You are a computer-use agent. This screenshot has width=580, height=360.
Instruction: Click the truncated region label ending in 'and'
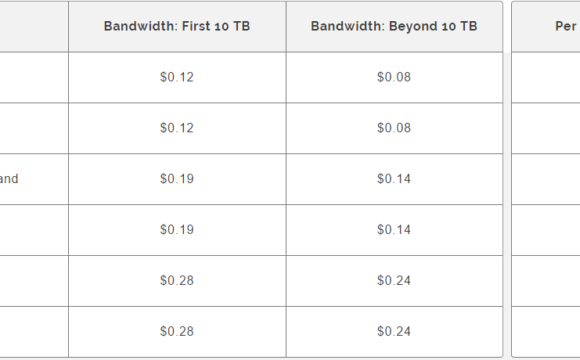click(x=9, y=179)
